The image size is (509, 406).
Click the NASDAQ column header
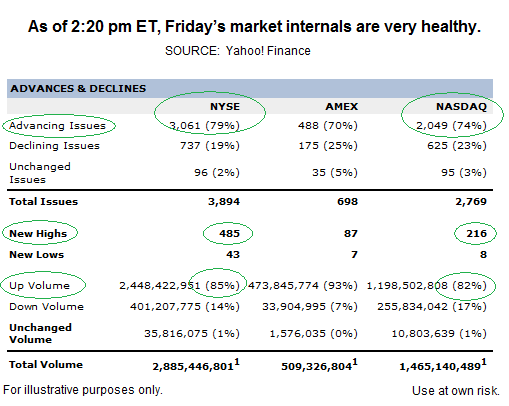click(x=461, y=106)
